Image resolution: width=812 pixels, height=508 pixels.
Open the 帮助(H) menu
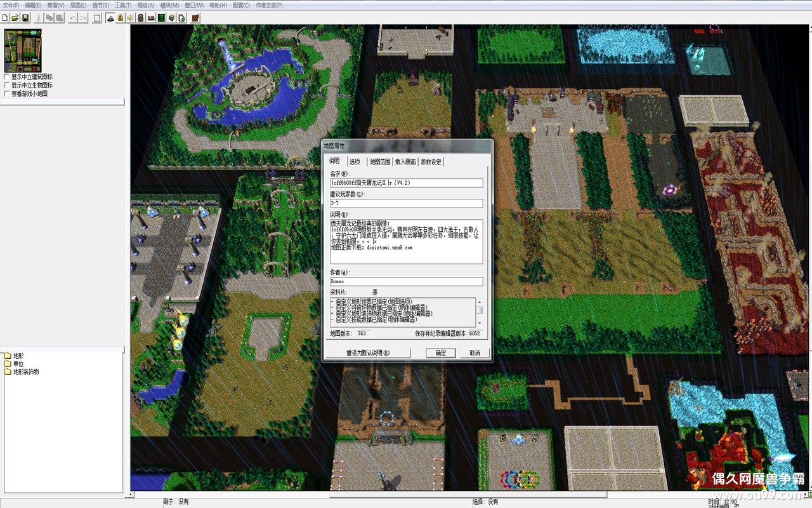218,5
